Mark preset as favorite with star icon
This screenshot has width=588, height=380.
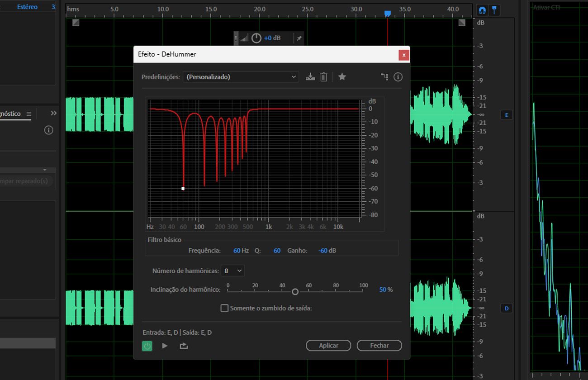[342, 77]
